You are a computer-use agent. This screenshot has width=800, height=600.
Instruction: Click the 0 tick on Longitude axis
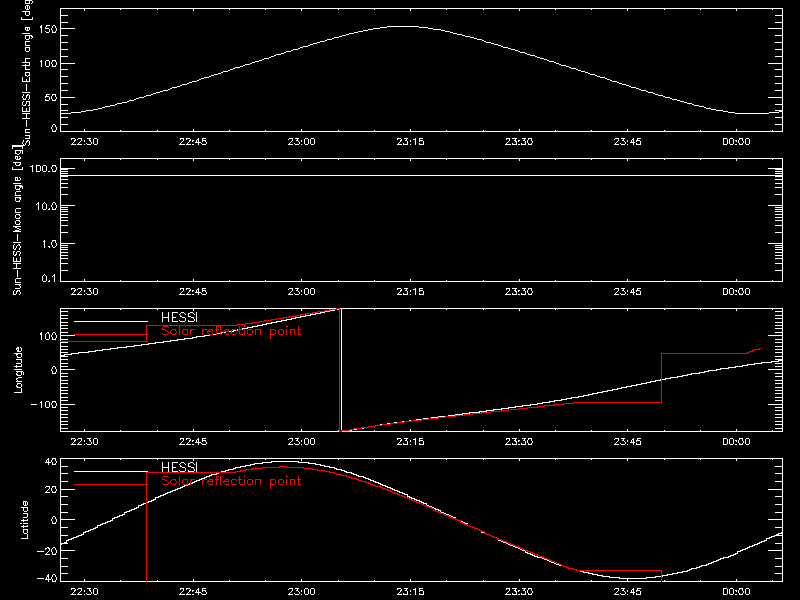pos(54,370)
